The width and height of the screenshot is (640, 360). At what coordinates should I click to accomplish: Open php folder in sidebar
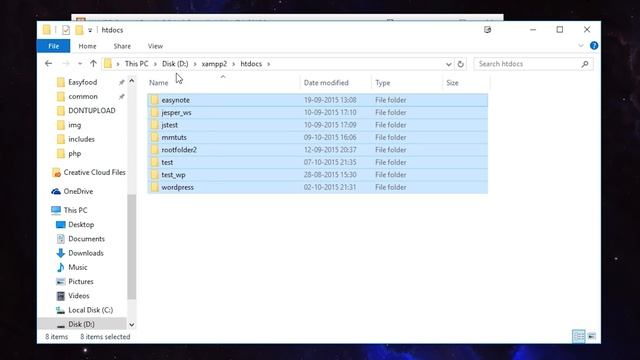pos(74,153)
